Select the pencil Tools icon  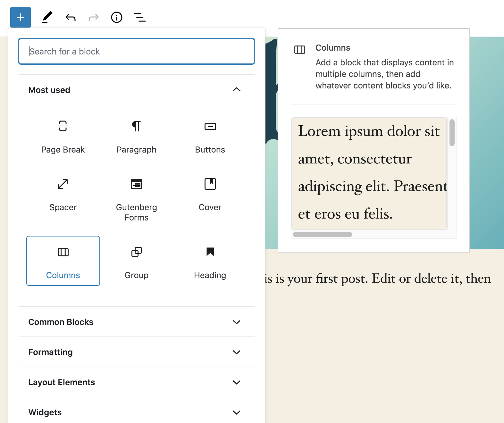click(x=47, y=17)
